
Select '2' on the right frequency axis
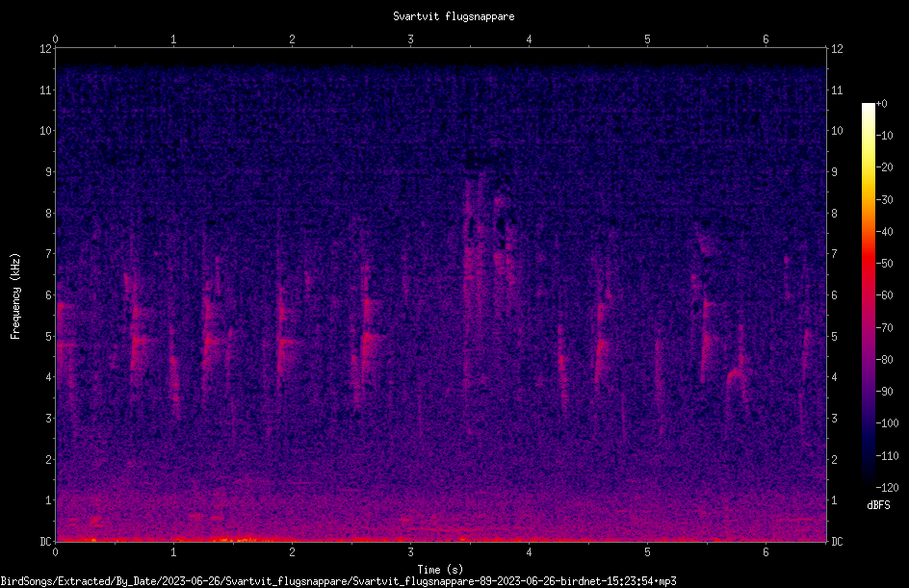(834, 459)
